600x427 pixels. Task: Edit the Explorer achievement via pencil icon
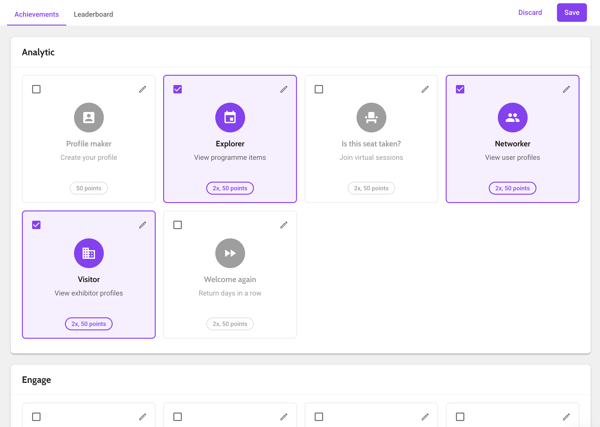(284, 89)
